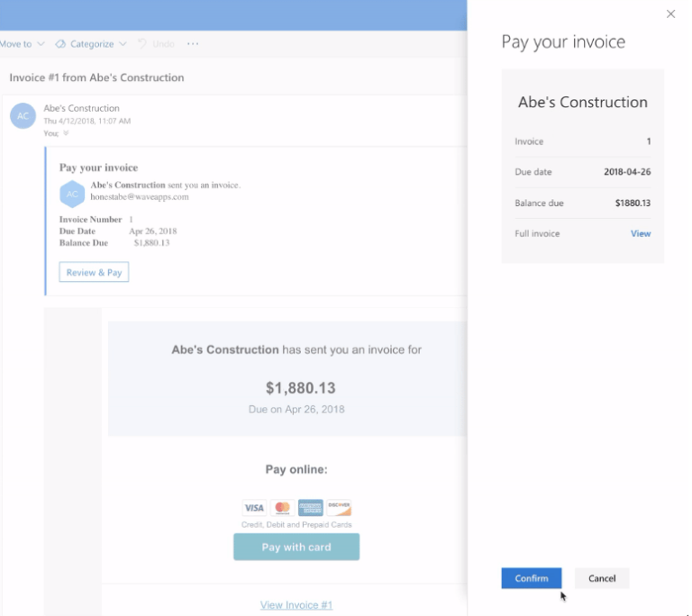Click the Review & Pay button

pyautogui.click(x=94, y=272)
